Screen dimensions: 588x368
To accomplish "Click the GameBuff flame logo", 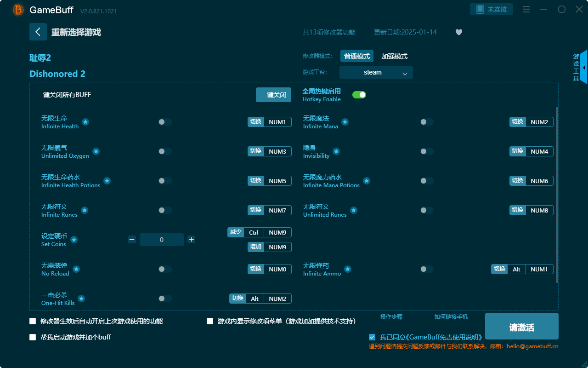I will 17,9.
